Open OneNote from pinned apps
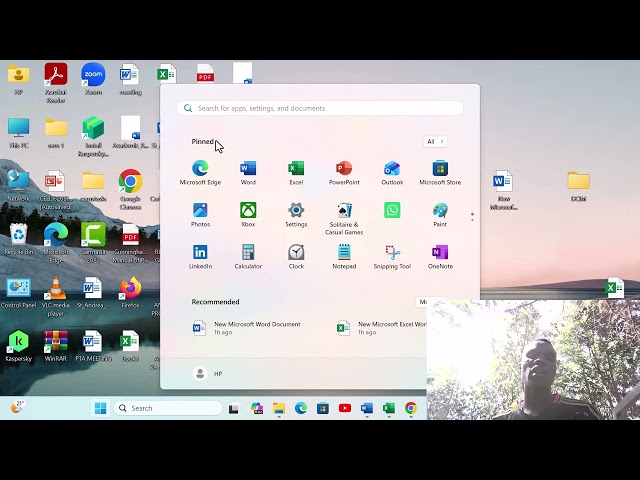 click(440, 257)
